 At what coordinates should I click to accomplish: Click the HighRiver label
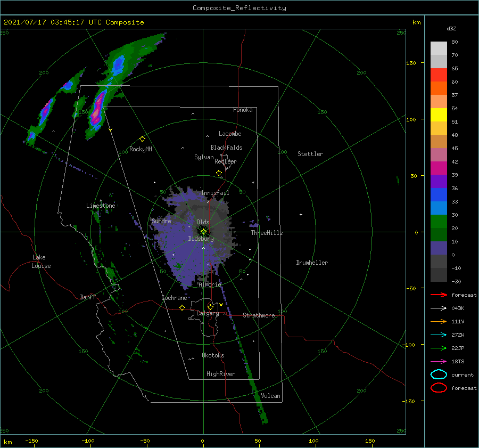[x=221, y=374]
